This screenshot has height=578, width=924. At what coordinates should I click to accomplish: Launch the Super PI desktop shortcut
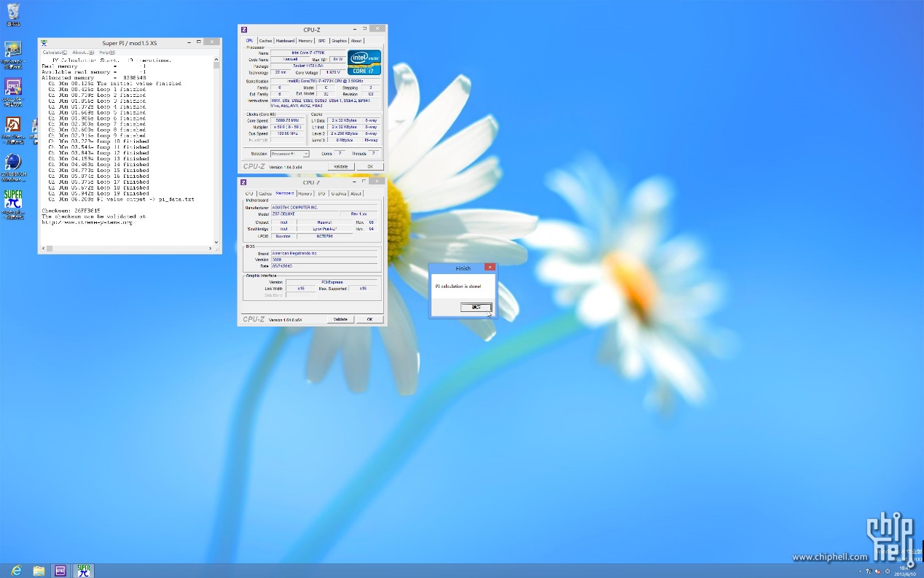click(x=13, y=203)
